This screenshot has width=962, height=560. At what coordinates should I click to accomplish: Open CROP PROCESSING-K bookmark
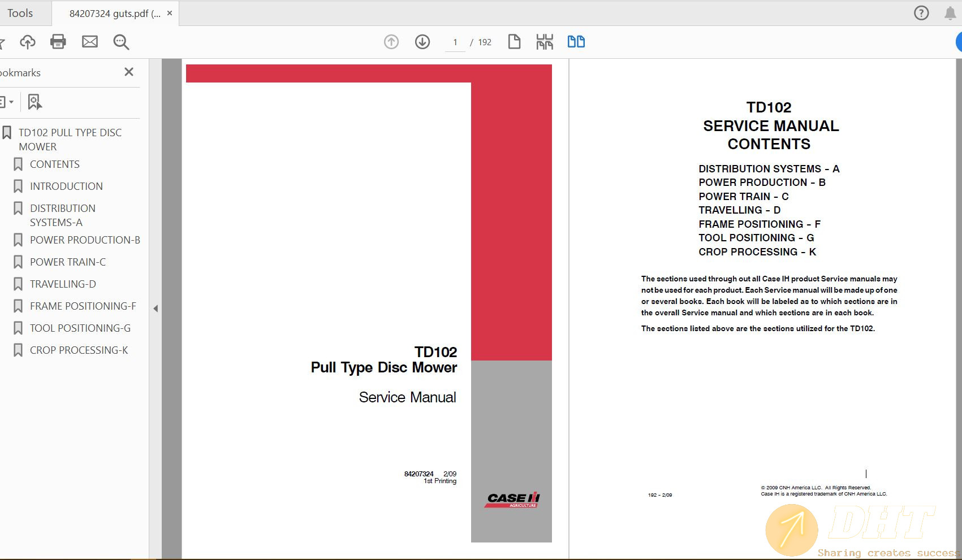coord(79,350)
